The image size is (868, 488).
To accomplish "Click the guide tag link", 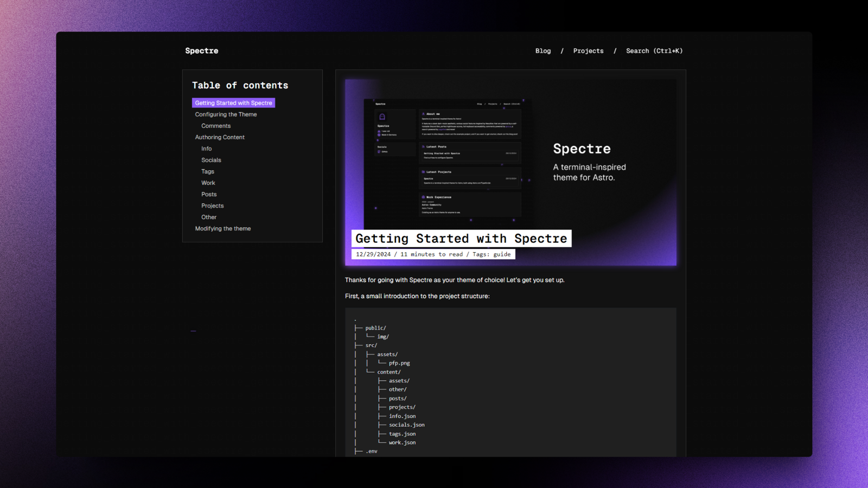I will pyautogui.click(x=502, y=254).
